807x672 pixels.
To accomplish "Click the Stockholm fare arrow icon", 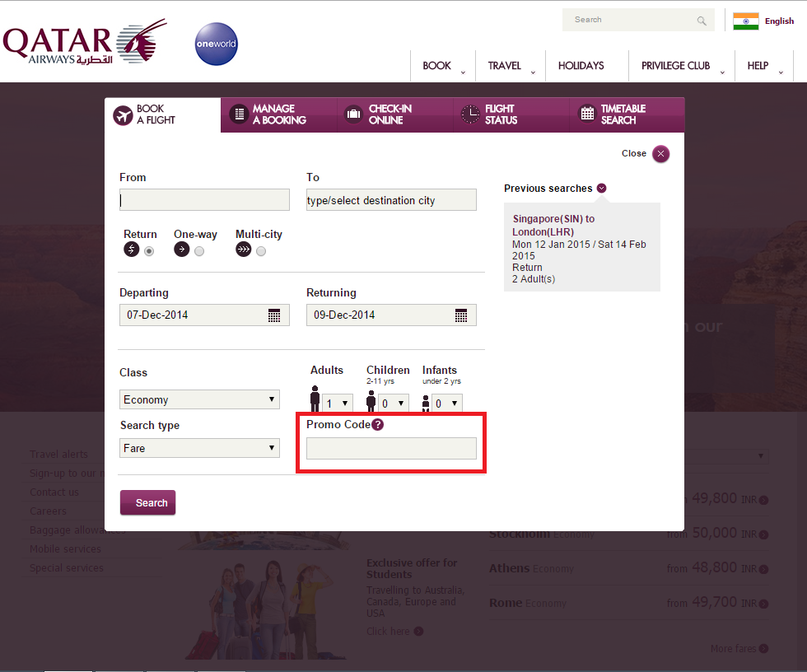I will (x=764, y=534).
